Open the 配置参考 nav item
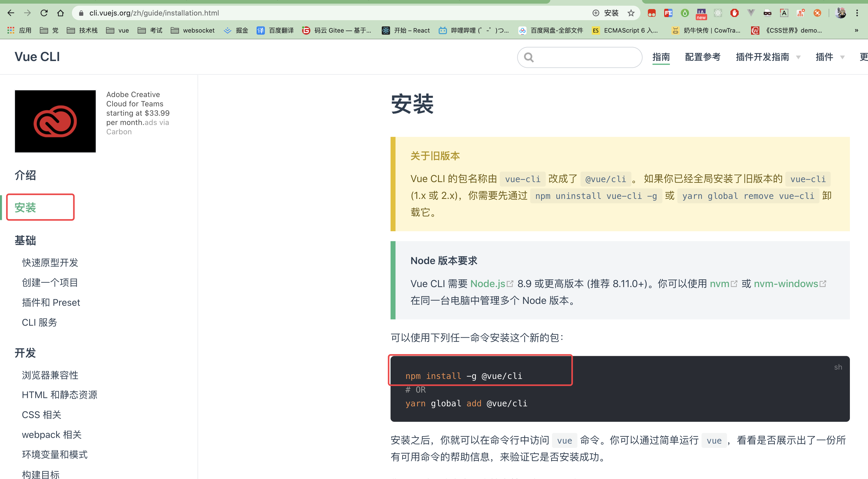The image size is (868, 479). click(702, 57)
